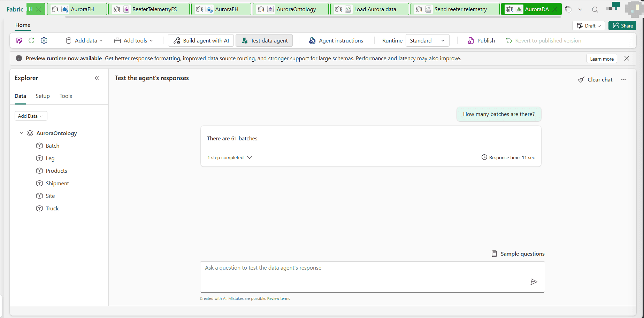Click the Share button

click(622, 26)
